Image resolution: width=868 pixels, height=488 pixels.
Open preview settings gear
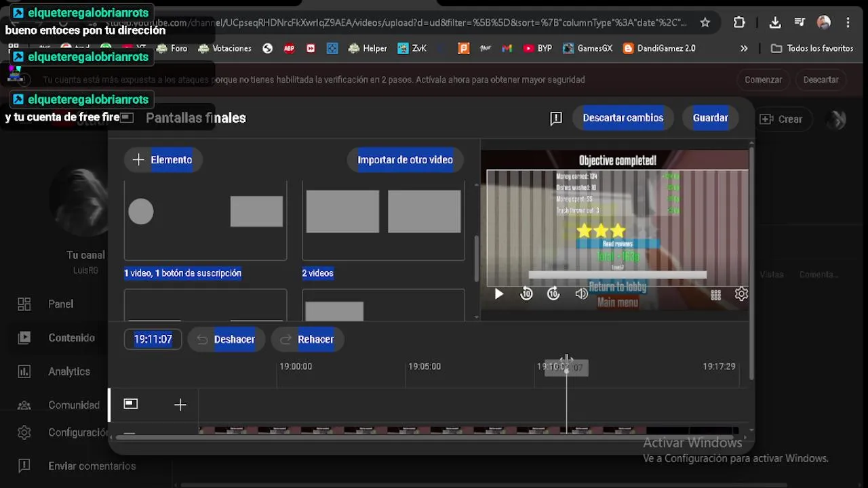741,294
